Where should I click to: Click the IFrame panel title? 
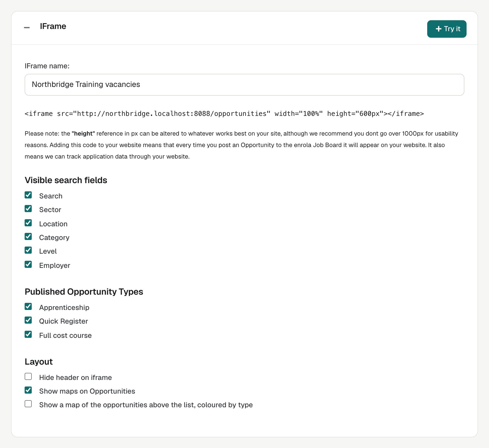pyautogui.click(x=53, y=26)
